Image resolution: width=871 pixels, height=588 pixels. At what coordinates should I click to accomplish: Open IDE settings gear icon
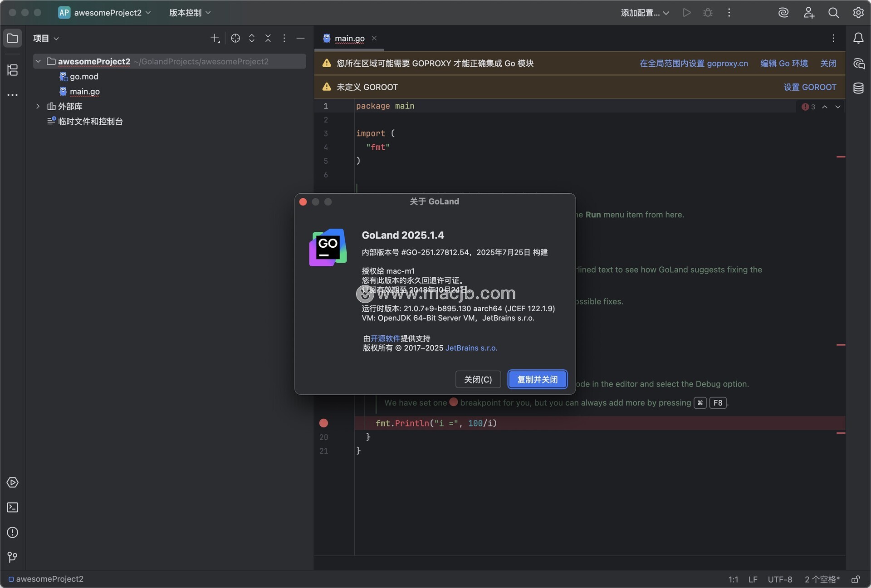point(858,13)
